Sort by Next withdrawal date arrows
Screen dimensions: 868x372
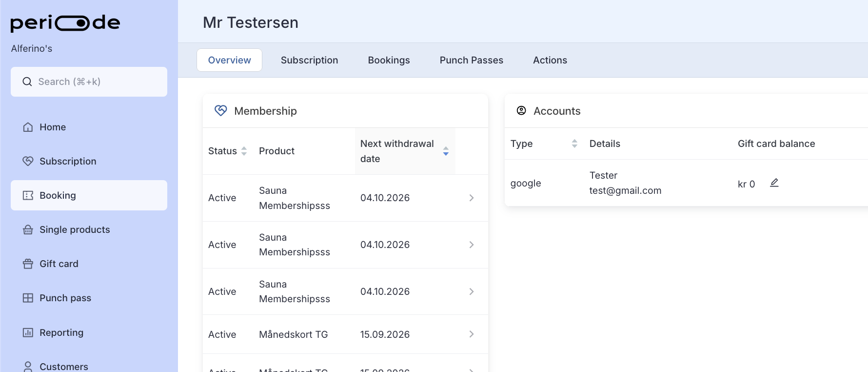pos(446,151)
